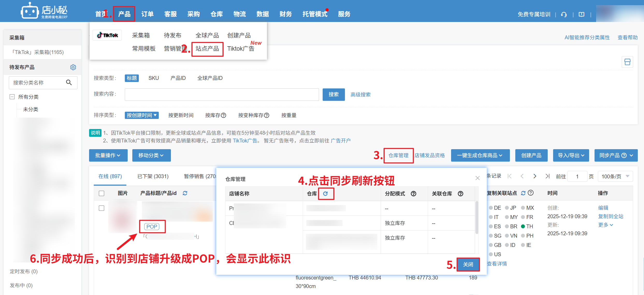Tick the select-all checkbox in table header
Image resolution: width=644 pixels, height=295 pixels.
102,193
